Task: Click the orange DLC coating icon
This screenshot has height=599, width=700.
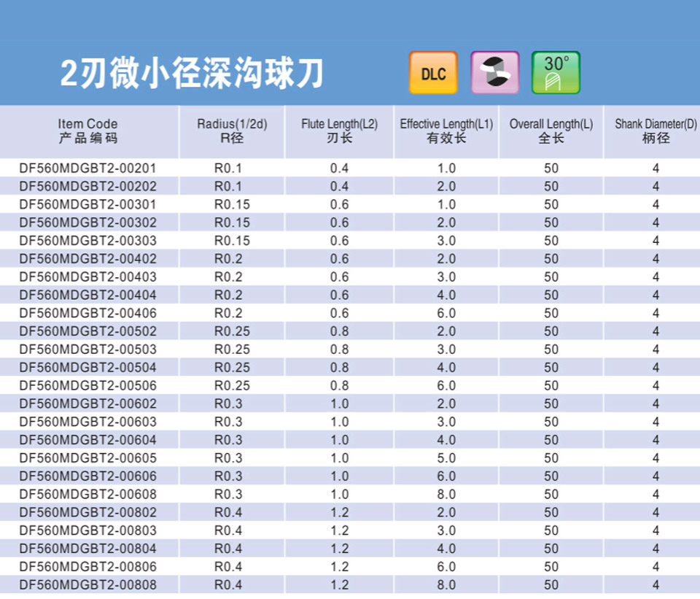Action: pos(433,73)
